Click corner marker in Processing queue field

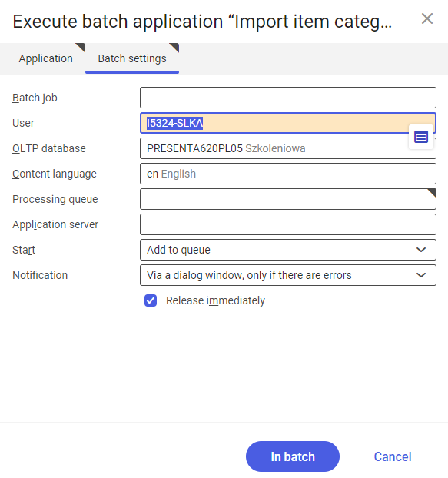(x=432, y=193)
